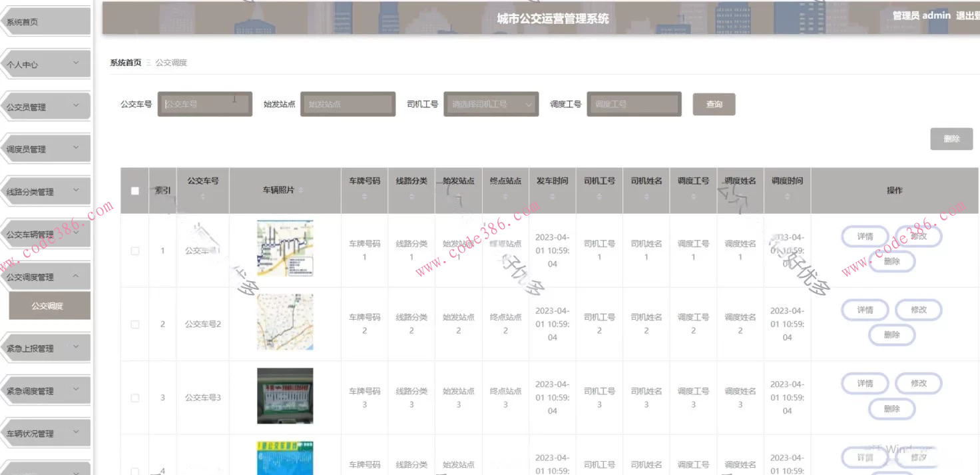Click sort arrows under 调度时间 header
The image size is (980, 475).
point(787,197)
